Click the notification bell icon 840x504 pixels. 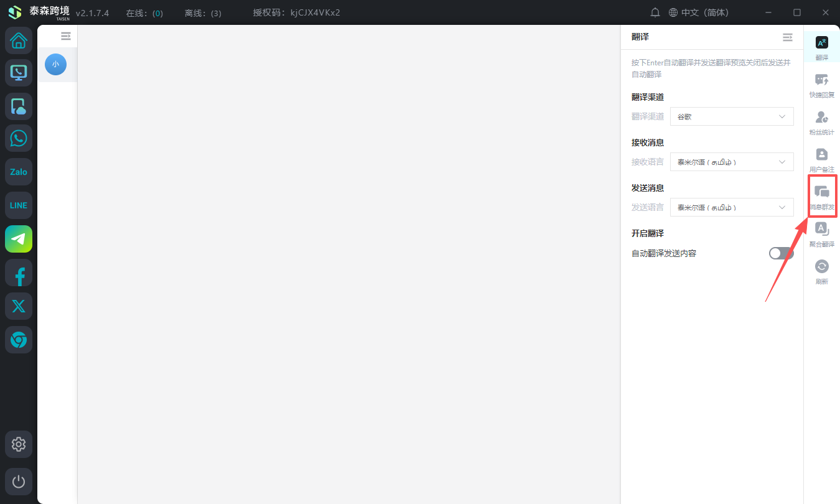point(655,12)
